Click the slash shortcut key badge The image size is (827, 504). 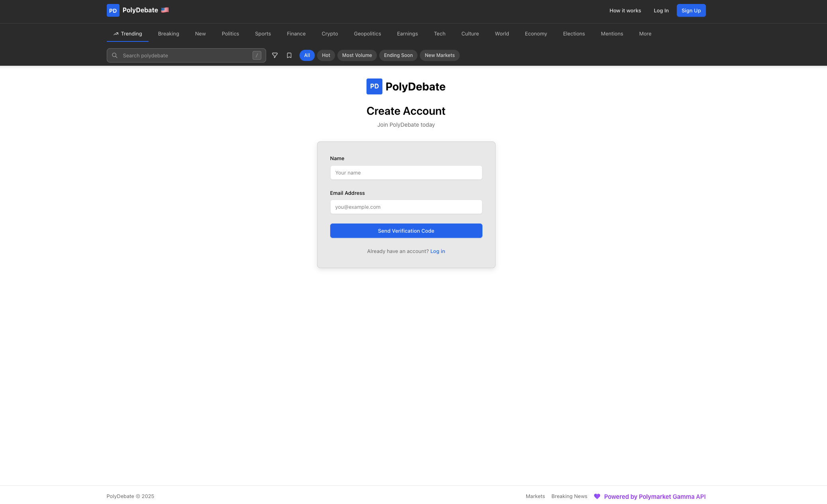257,55
